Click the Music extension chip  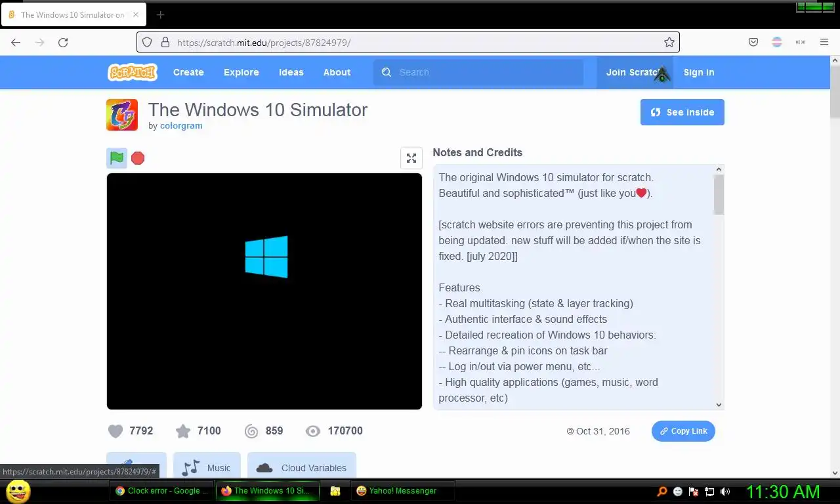(207, 465)
